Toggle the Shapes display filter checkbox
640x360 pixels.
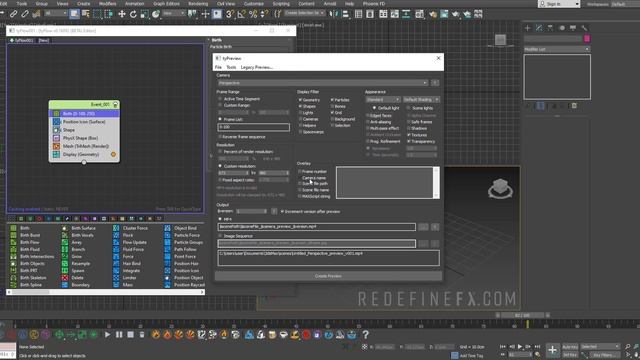300,106
